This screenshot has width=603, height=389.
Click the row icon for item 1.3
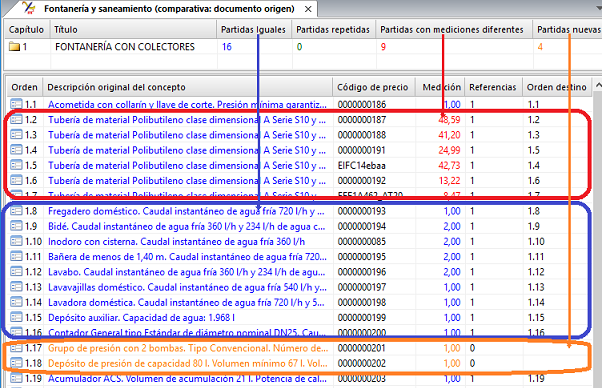(x=16, y=135)
